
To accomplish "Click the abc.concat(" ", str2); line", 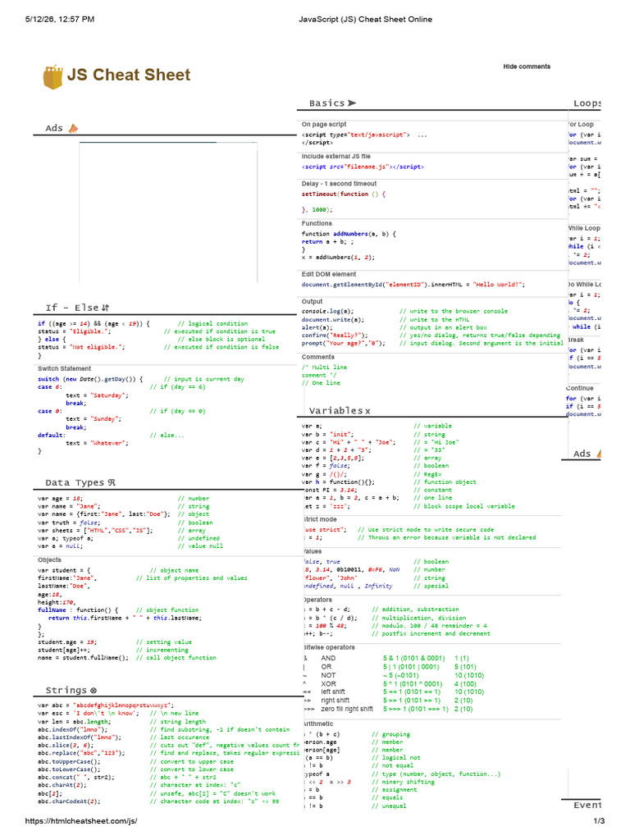I will pyautogui.click(x=75, y=778).
